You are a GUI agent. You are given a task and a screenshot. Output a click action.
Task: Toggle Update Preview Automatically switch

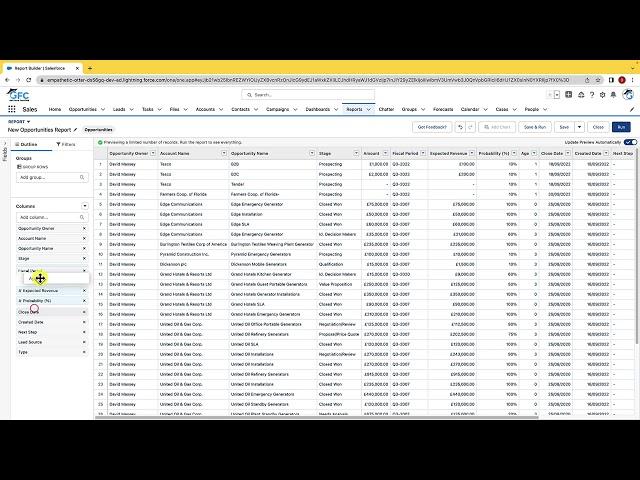630,142
